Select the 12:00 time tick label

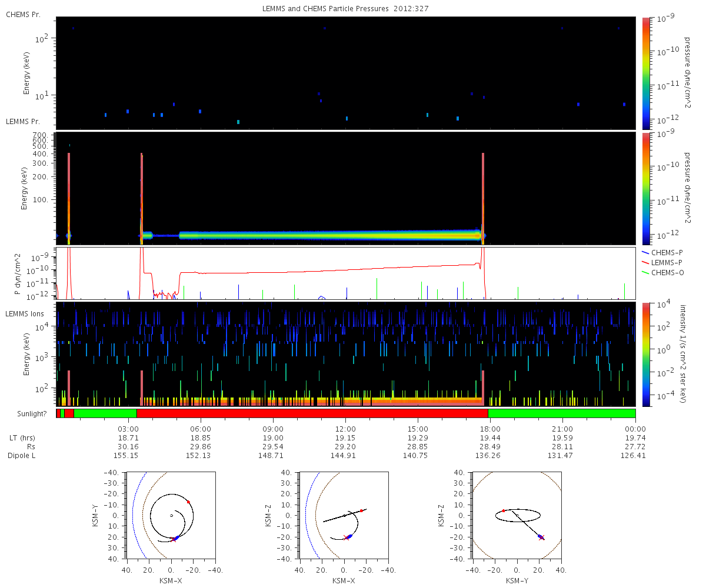click(345, 429)
